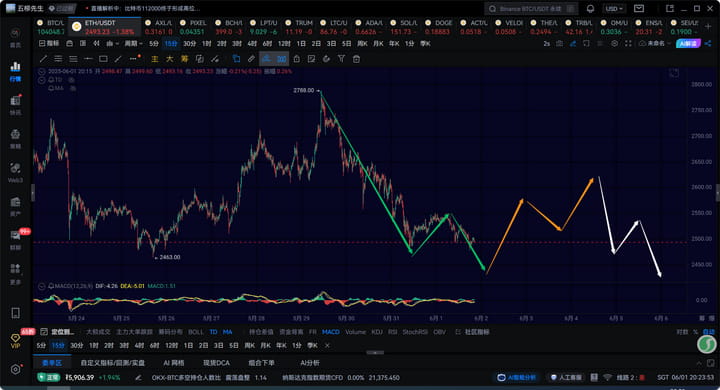Image resolution: width=720 pixels, height=390 pixels.
Task: Select the rectangle drawing tool
Action: point(103,59)
